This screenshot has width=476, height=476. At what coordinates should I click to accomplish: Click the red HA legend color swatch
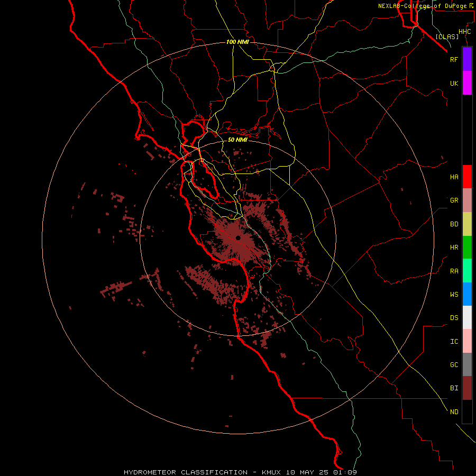[467, 177]
